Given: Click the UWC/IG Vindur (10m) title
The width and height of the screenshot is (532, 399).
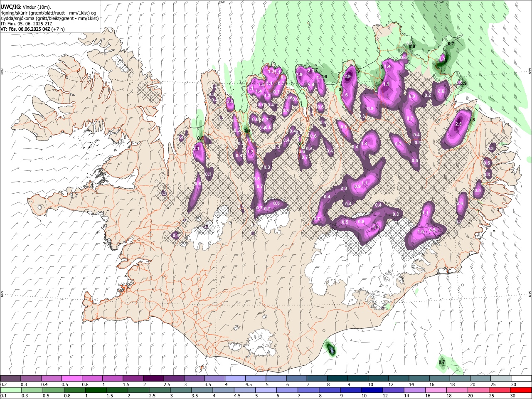Looking at the screenshot, I should point(25,7).
